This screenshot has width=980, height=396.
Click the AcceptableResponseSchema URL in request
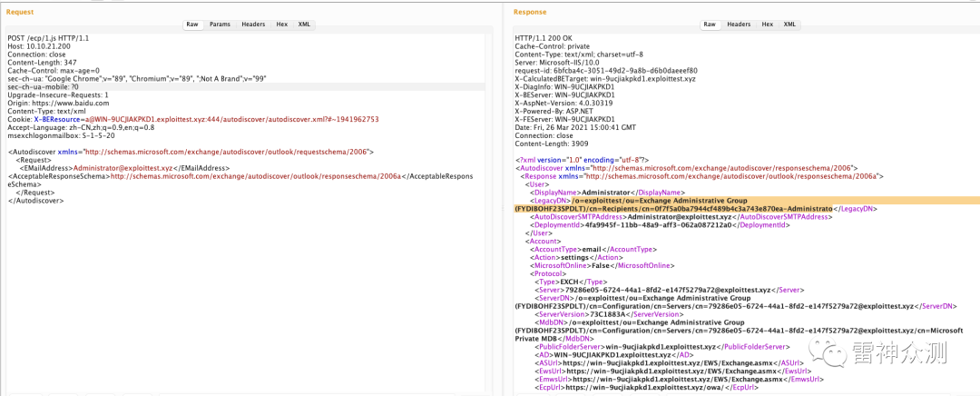[x=255, y=176]
